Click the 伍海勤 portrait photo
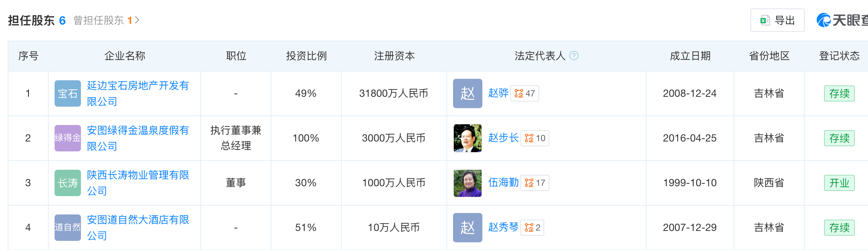Screen dimensions: 868x250 pyautogui.click(x=467, y=183)
